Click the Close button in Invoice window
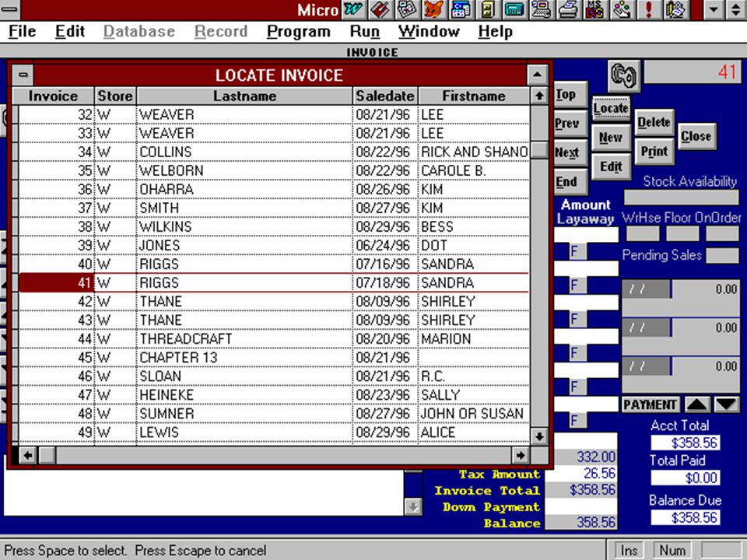Viewport: 747px width, 560px height. click(x=696, y=137)
